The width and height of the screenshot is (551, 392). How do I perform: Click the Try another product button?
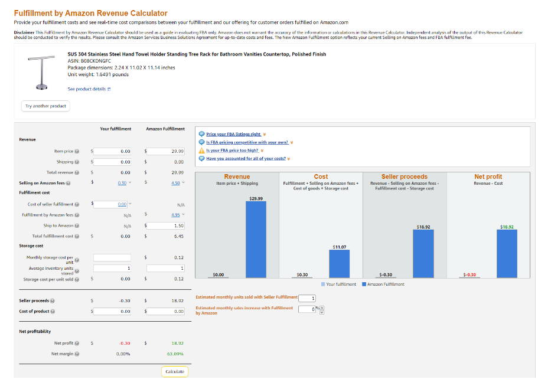45,106
